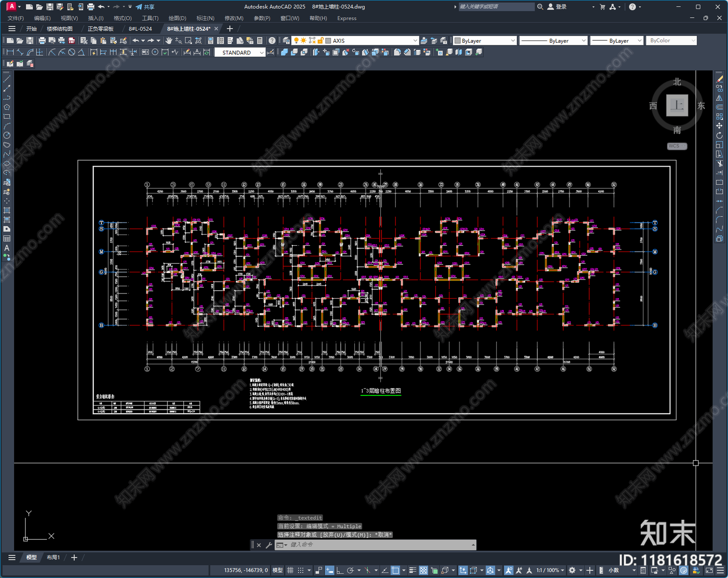728x578 pixels.
Task: Open the ByLayer color dropdown
Action: [513, 41]
